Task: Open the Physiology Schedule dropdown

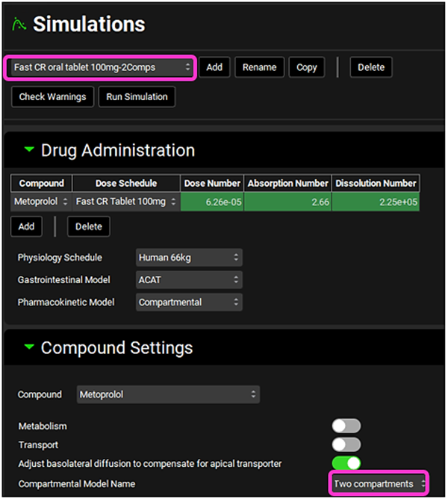Action: click(x=190, y=258)
